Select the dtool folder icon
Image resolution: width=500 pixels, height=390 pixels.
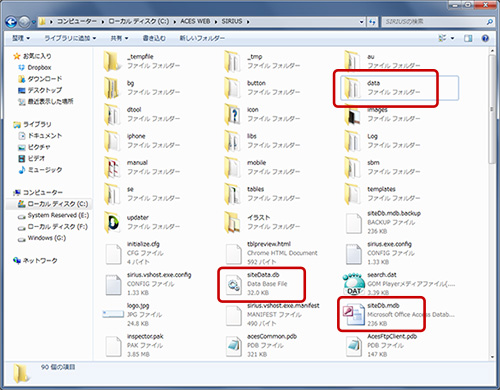112,114
